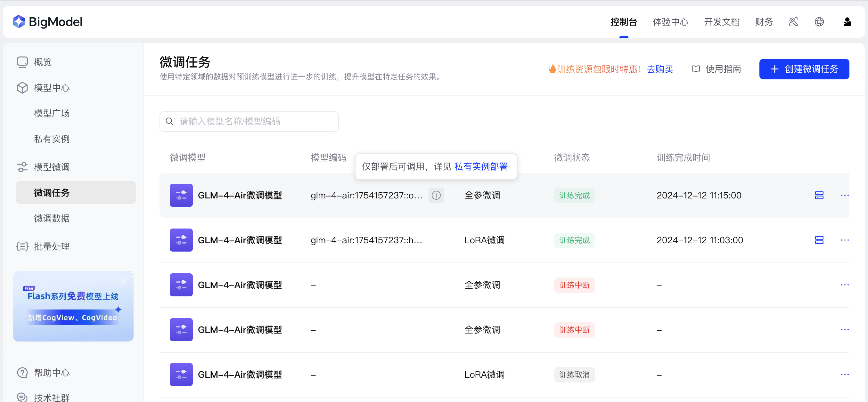Viewport: 868px width, 402px height.
Task: Focus the model name search field
Action: [249, 122]
